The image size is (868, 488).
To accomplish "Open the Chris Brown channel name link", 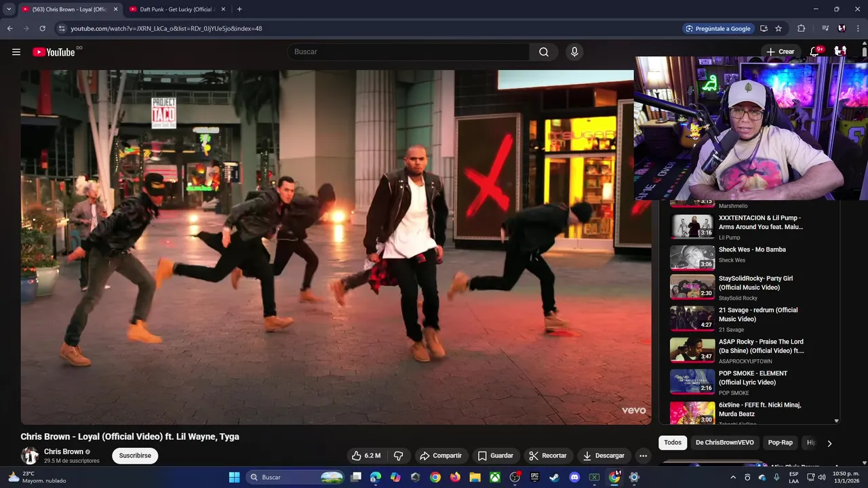I will pyautogui.click(x=64, y=451).
